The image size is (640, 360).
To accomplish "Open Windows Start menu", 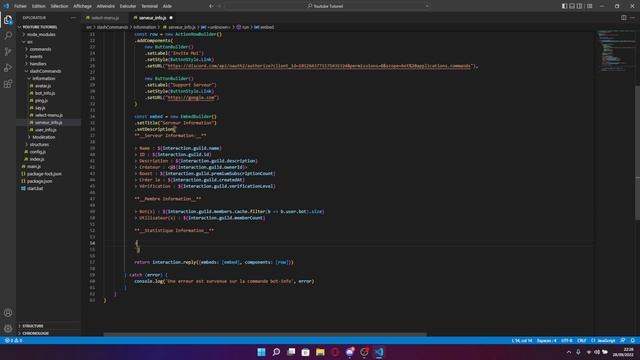I will click(261, 352).
